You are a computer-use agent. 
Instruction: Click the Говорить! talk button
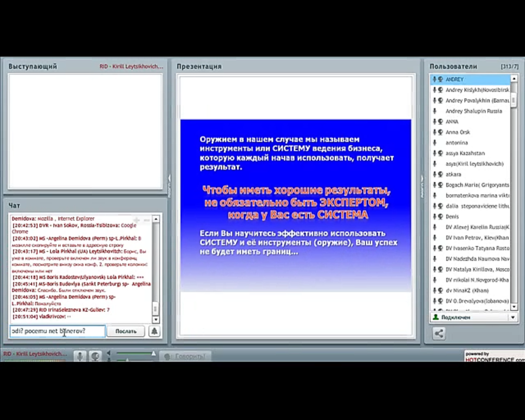coord(185,356)
